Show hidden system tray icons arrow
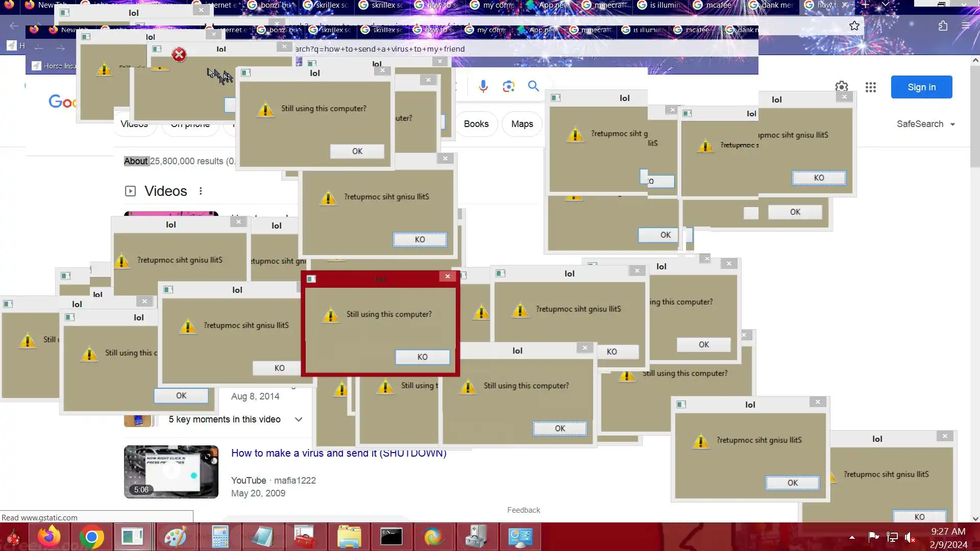The image size is (980, 551). tap(852, 537)
